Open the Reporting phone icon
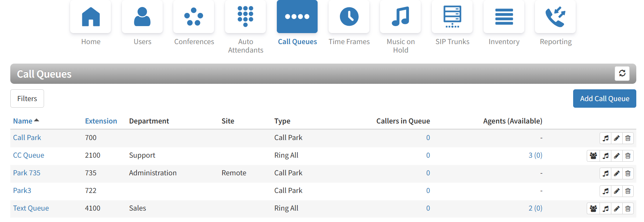Viewport: 644px width, 222px height. pyautogui.click(x=556, y=17)
